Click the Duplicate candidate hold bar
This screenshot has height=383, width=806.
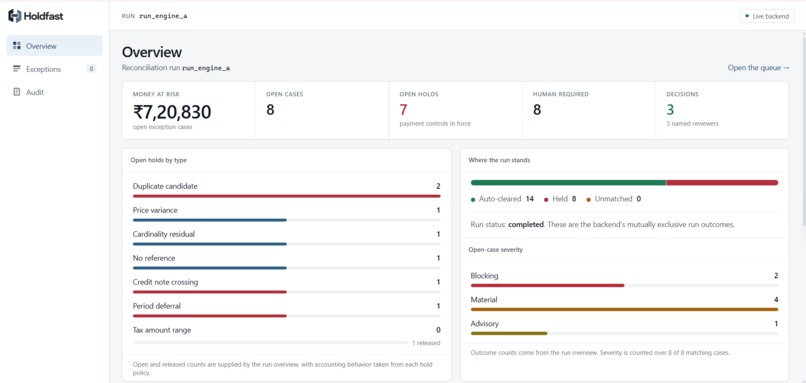coord(286,196)
